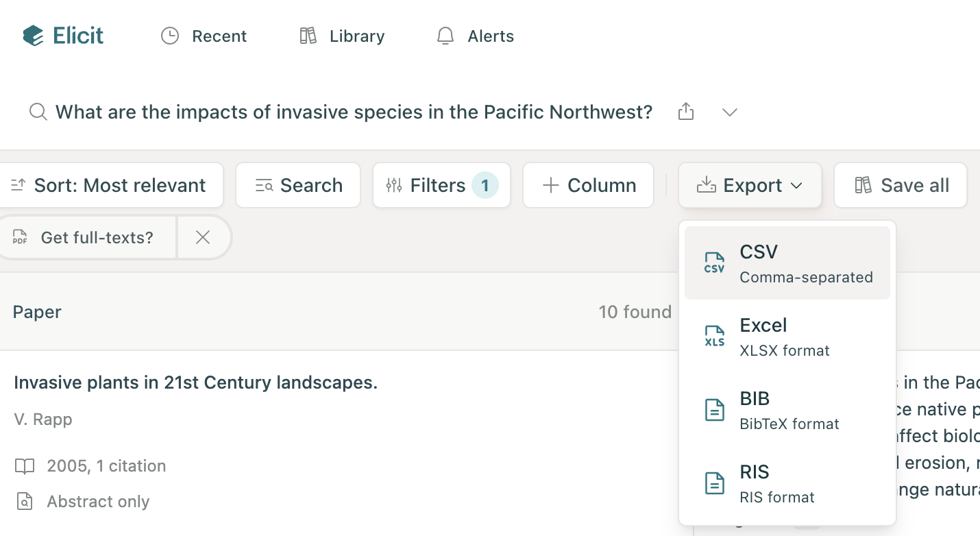This screenshot has height=536, width=980.
Task: Expand the query options chevron
Action: 730,112
